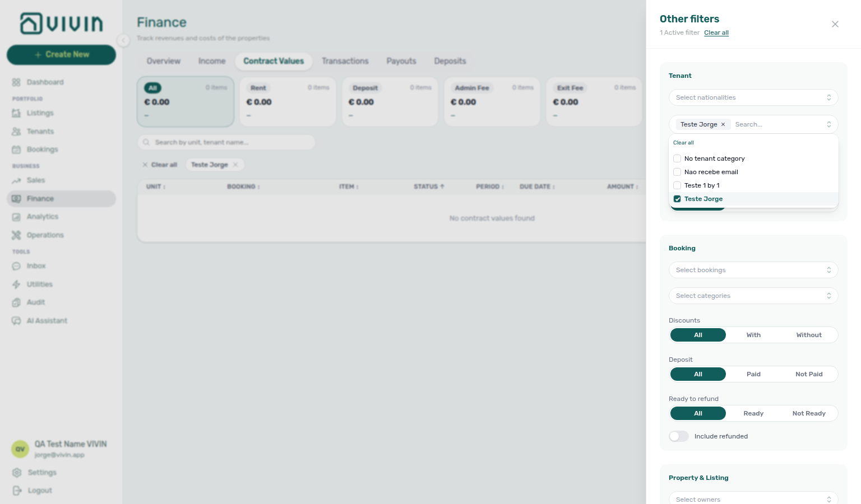Select the All contract values card
Viewport: 861px width, 504px height.
[x=186, y=102]
